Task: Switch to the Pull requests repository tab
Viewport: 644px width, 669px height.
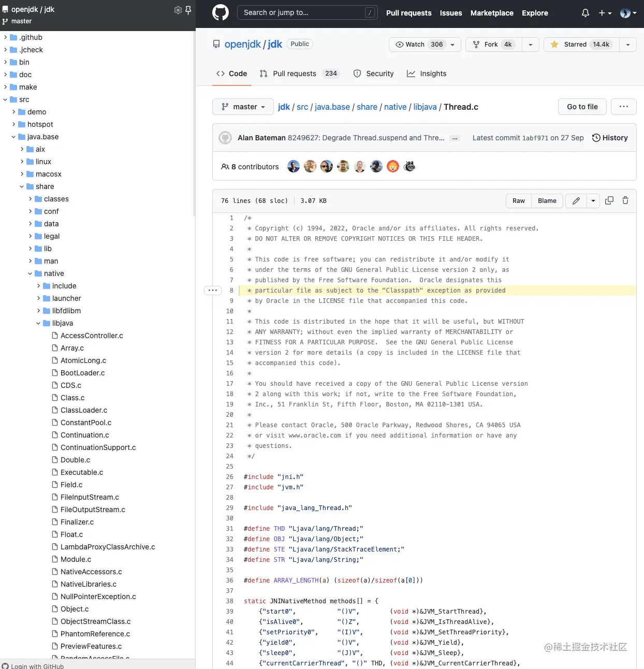Action: (x=299, y=74)
